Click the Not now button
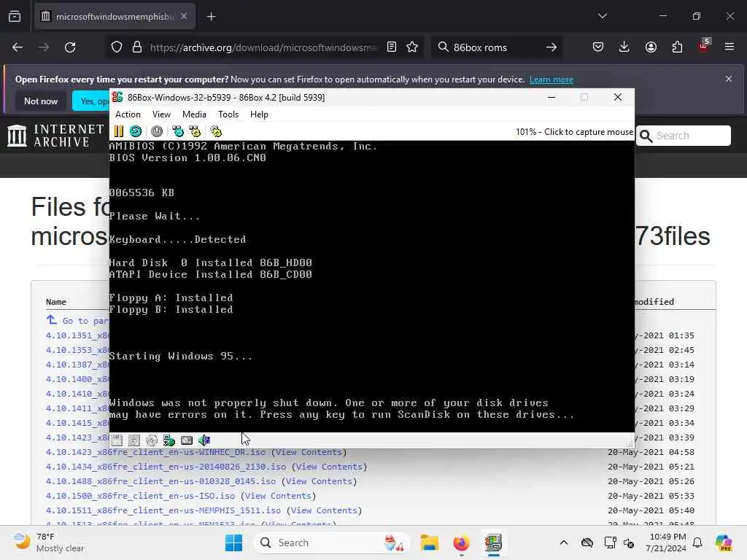The height and width of the screenshot is (560, 747). pyautogui.click(x=41, y=101)
